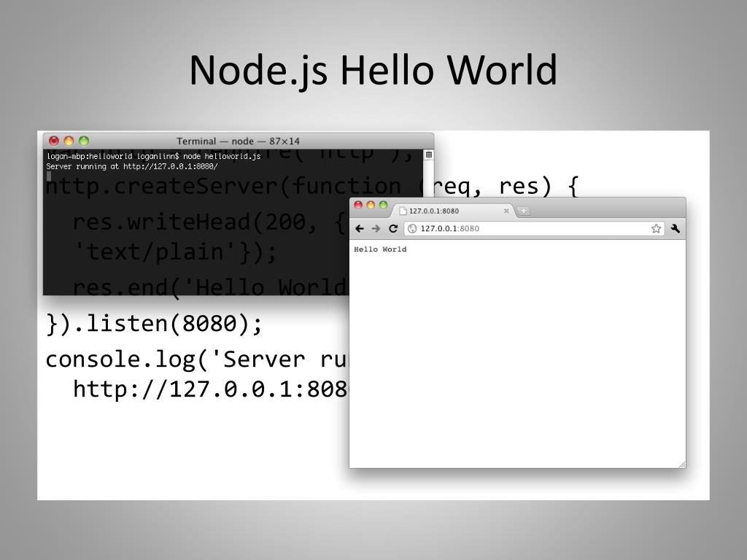Image resolution: width=747 pixels, height=560 pixels.
Task: Minimize the Terminal window with the yellow button
Action: point(69,141)
